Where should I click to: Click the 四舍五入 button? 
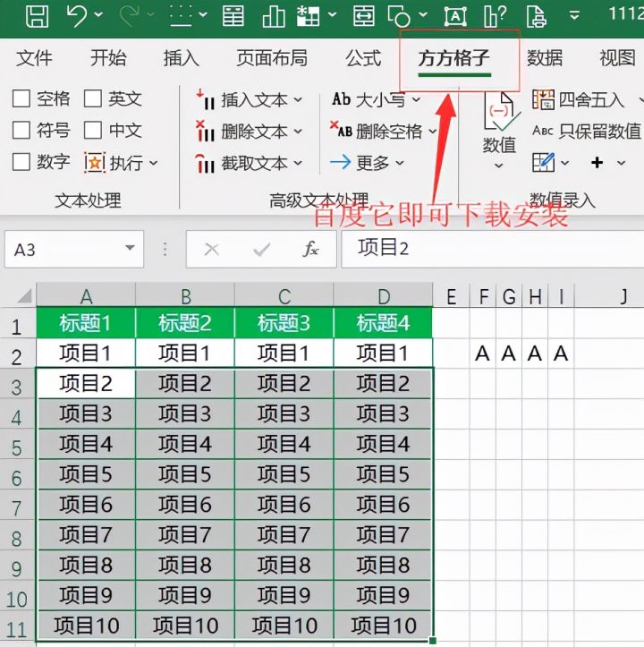578,100
